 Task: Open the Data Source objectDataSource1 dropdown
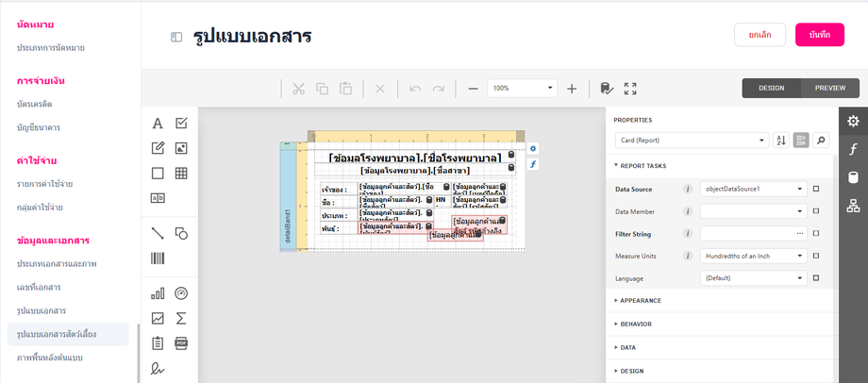(x=754, y=190)
